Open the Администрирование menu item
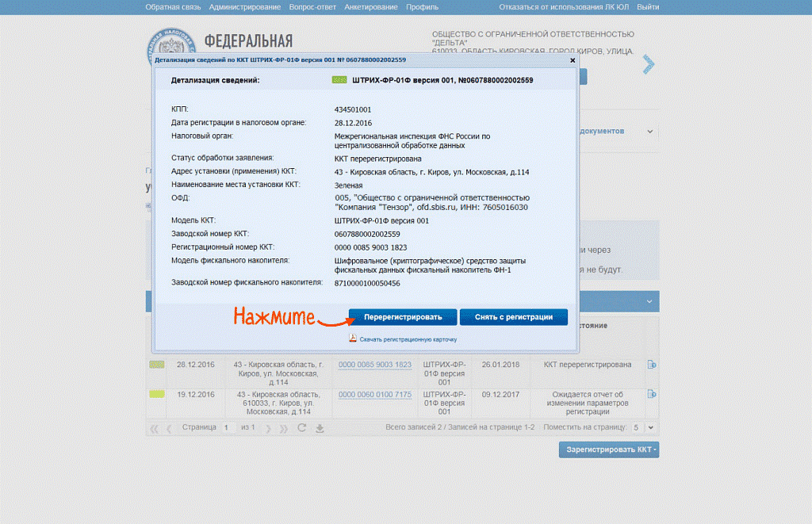This screenshot has width=812, height=524. (245, 6)
